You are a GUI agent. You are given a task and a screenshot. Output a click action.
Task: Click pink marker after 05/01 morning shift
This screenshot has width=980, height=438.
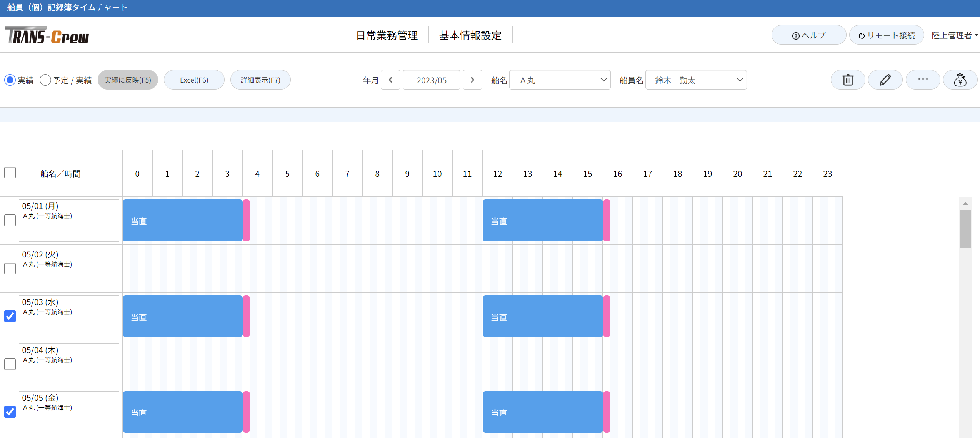(247, 221)
